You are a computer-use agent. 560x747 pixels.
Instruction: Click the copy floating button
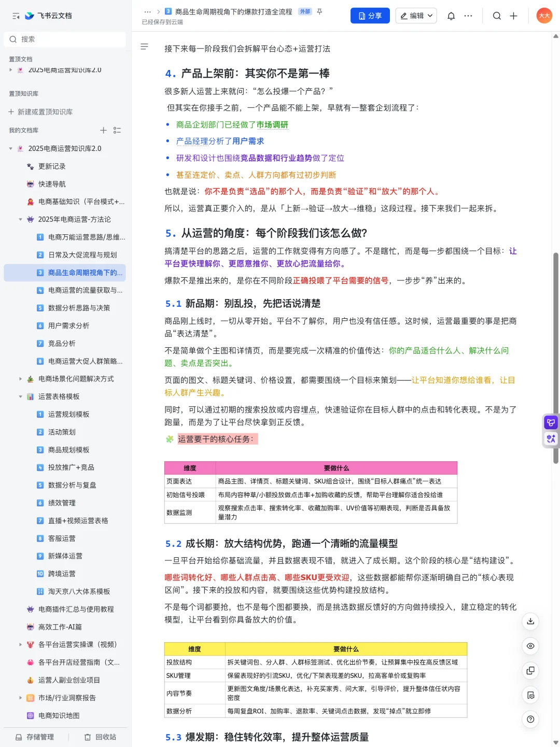pyautogui.click(x=530, y=671)
